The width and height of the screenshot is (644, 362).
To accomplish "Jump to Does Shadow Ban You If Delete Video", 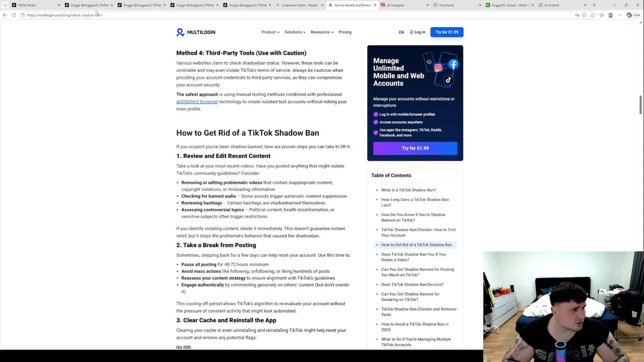I will tap(413, 257).
